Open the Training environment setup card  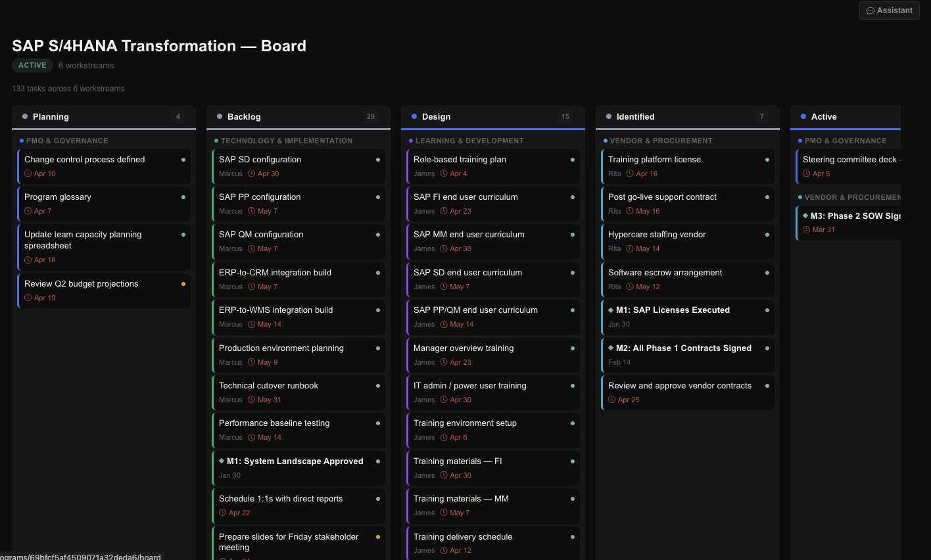[x=493, y=430]
